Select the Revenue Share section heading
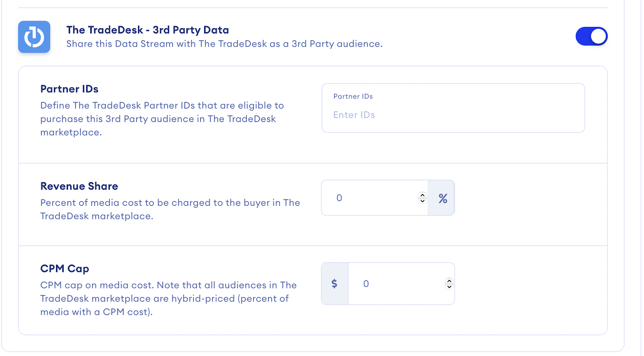This screenshot has height=356, width=644. tap(79, 186)
